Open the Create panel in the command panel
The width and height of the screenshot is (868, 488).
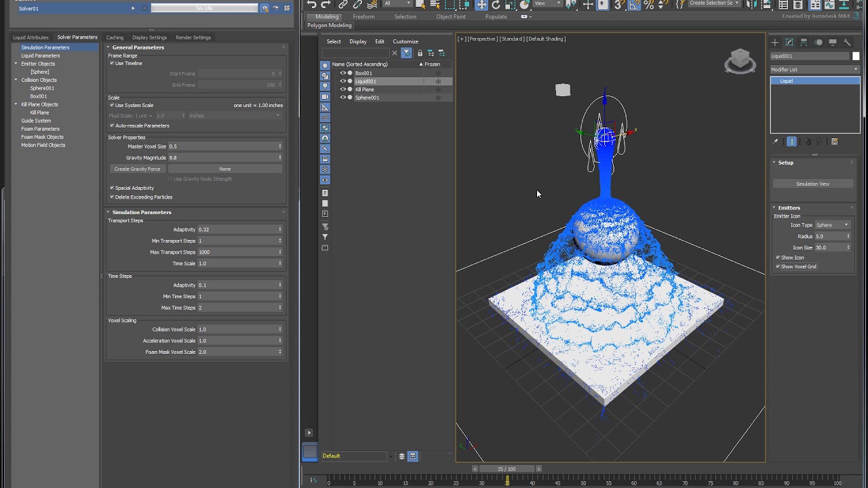[x=774, y=42]
